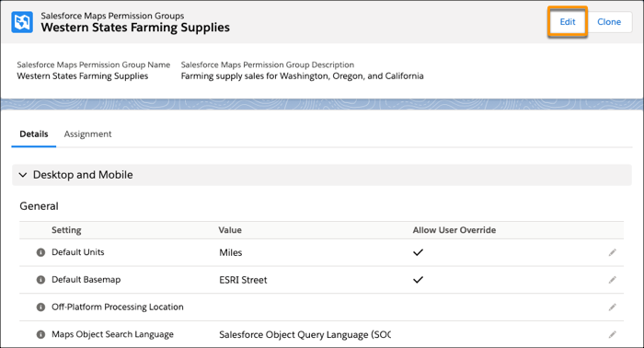This screenshot has height=348, width=644.
Task: Toggle Allow User Override check for Default Units
Action: (x=418, y=252)
